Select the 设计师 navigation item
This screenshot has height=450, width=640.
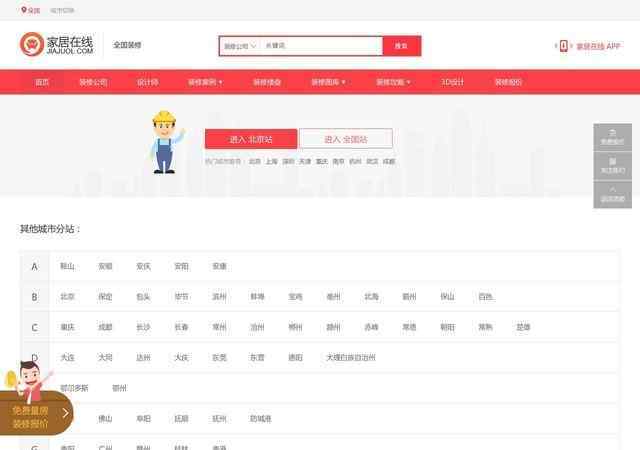[147, 82]
